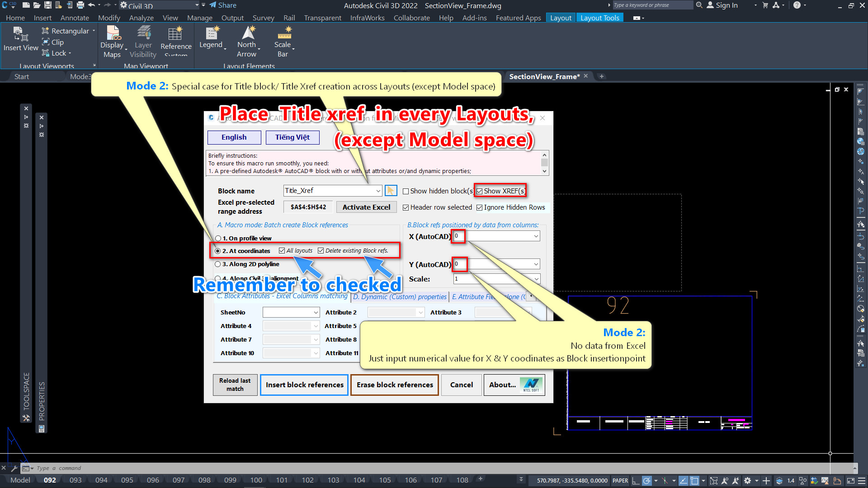Click the instructions box scrollbar

(x=544, y=163)
